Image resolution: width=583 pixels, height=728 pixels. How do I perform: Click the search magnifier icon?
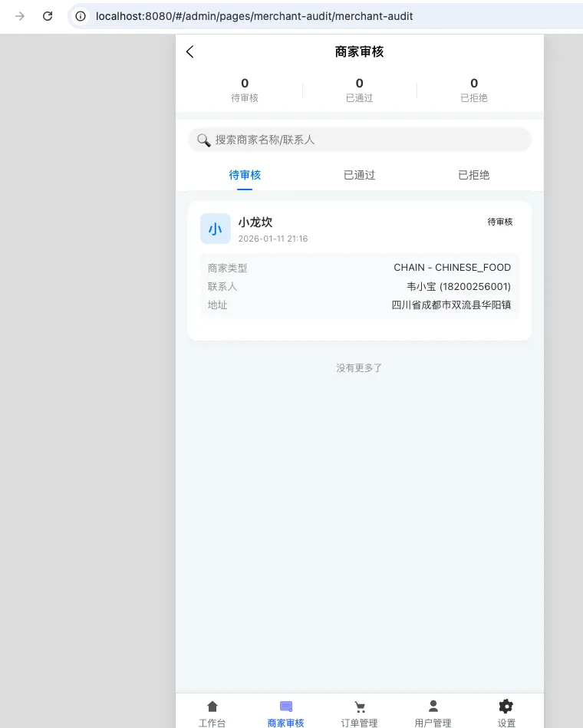point(203,140)
